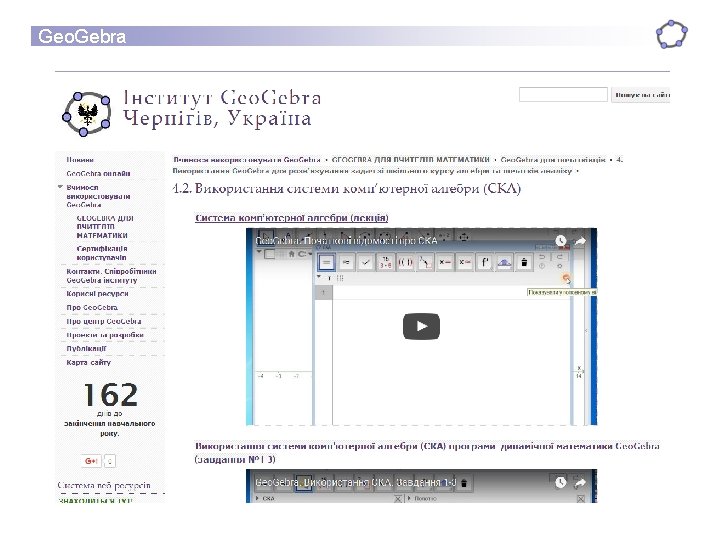Screen dimensions: 720x540
Task: Click breadcrumb 'ГЕОГЕБРА ДЛЯ ВЧИТЕЛІВ МАТЕМАТИКИ'
Action: click(411, 160)
